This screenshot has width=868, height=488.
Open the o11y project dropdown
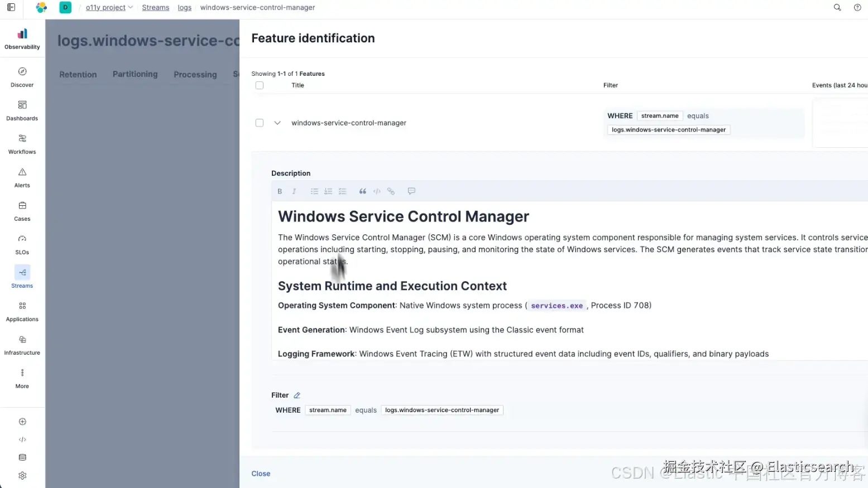(x=109, y=8)
